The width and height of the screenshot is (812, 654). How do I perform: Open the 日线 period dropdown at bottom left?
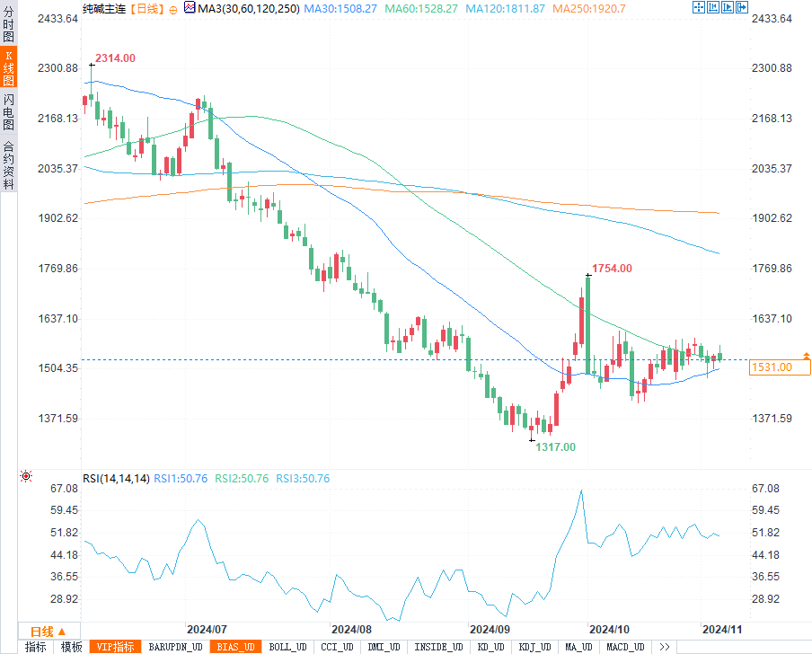pyautogui.click(x=49, y=631)
